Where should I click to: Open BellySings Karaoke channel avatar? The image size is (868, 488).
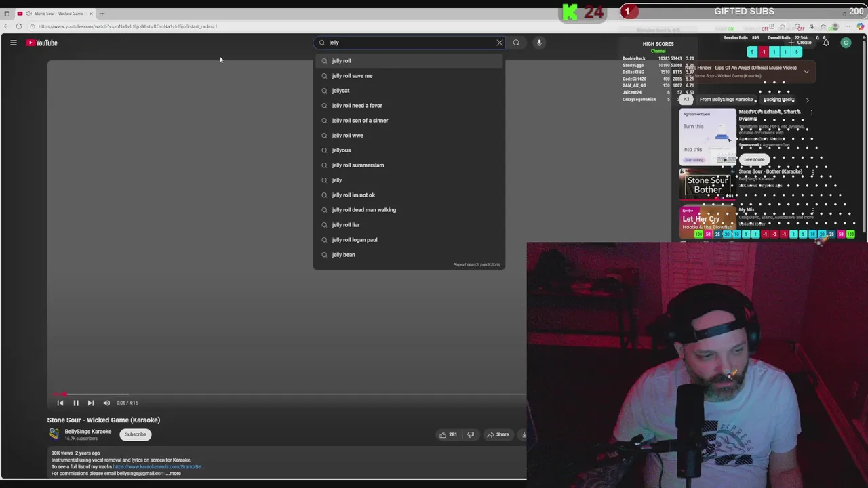click(x=54, y=434)
